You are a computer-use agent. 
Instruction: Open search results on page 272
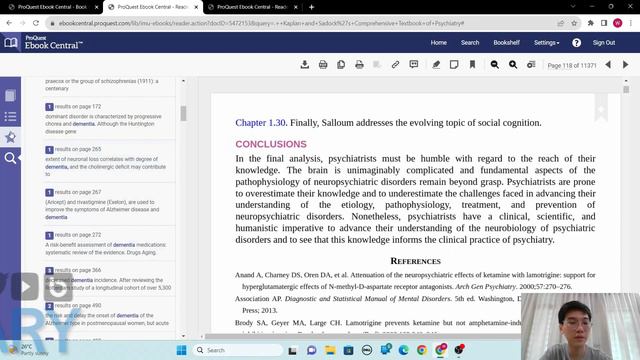click(78, 235)
